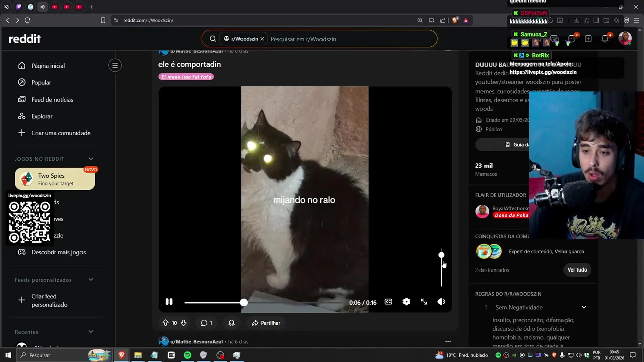Open the browser sidebar panel icon
Viewport: 644px width, 362px height.
(x=596, y=20)
